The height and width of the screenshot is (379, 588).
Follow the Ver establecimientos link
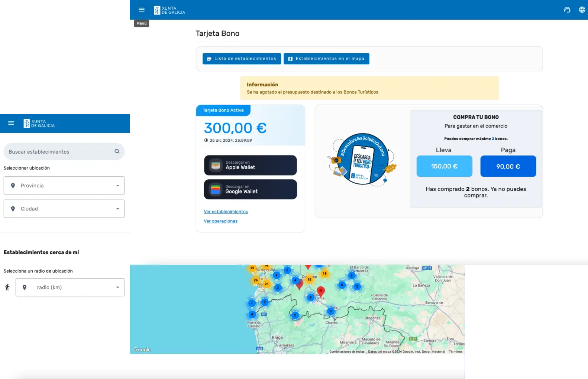[x=226, y=212]
